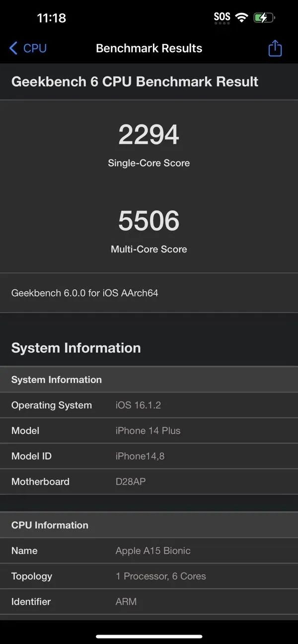The image size is (298, 644).
Task: Tap the Operating System row
Action: point(149,405)
